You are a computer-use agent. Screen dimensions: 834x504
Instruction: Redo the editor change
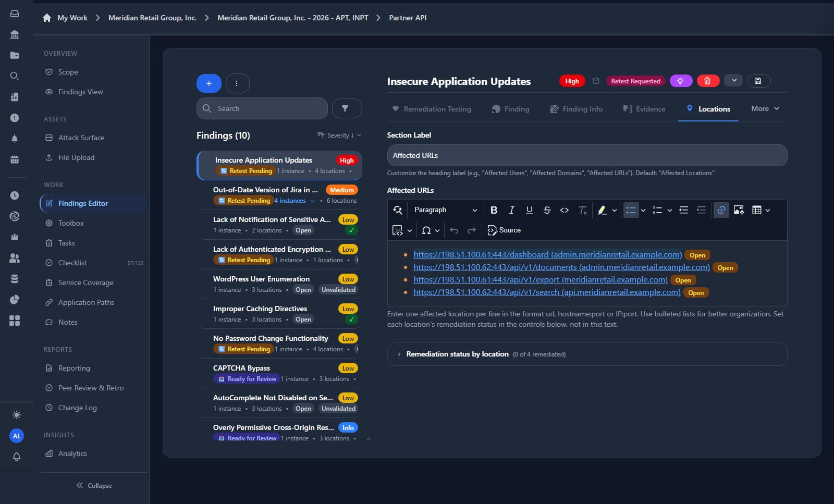pos(472,230)
